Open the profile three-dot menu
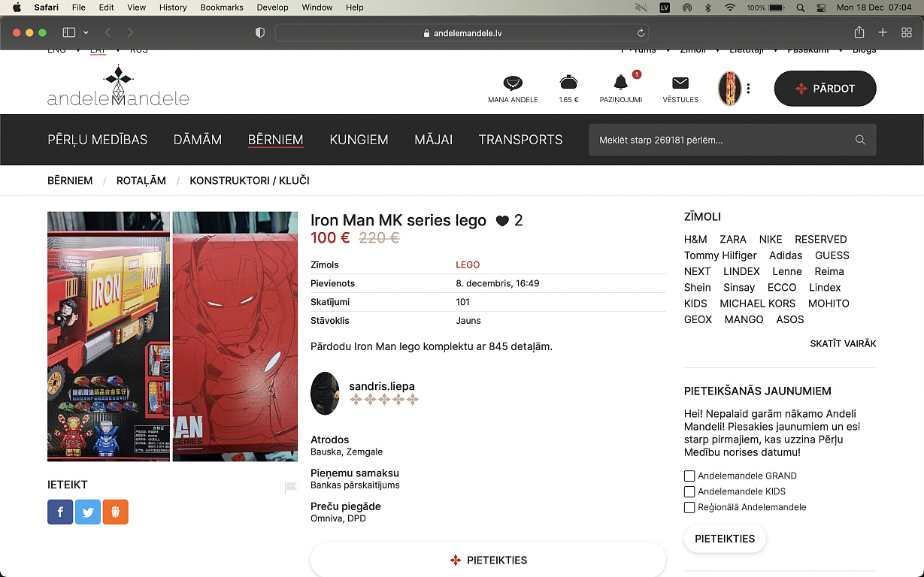924x577 pixels. click(x=748, y=89)
